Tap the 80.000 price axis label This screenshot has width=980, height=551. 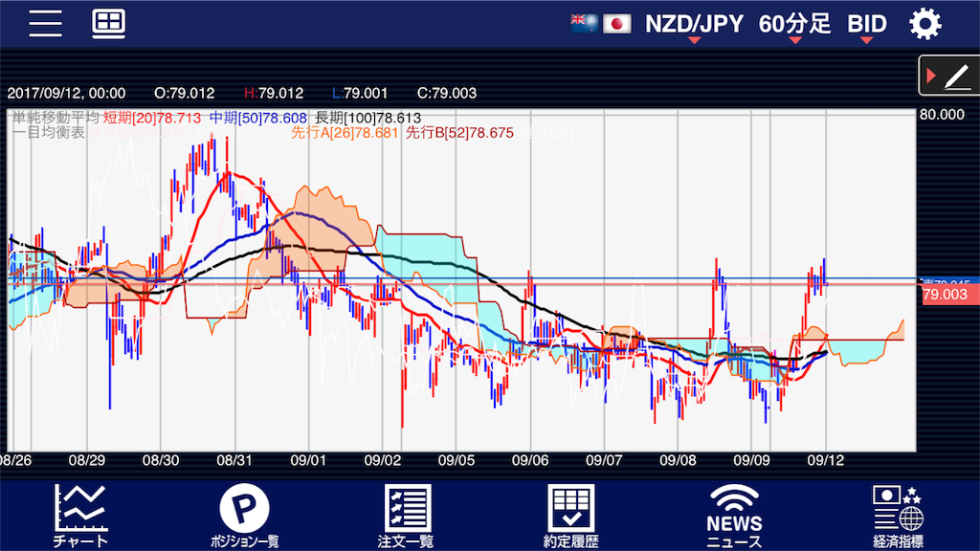(x=942, y=115)
